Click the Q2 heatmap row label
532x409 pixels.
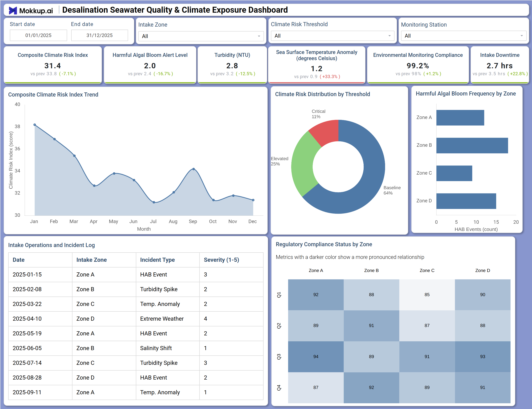coord(279,326)
